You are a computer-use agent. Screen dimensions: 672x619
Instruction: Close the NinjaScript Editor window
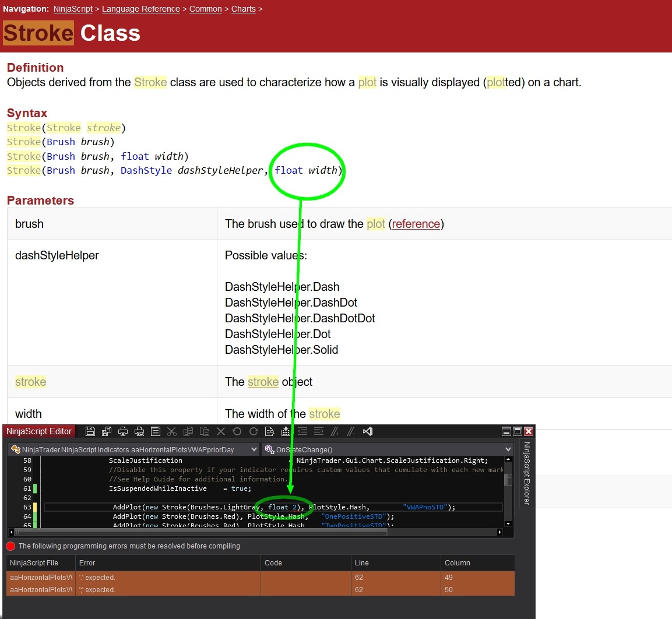pos(529,431)
